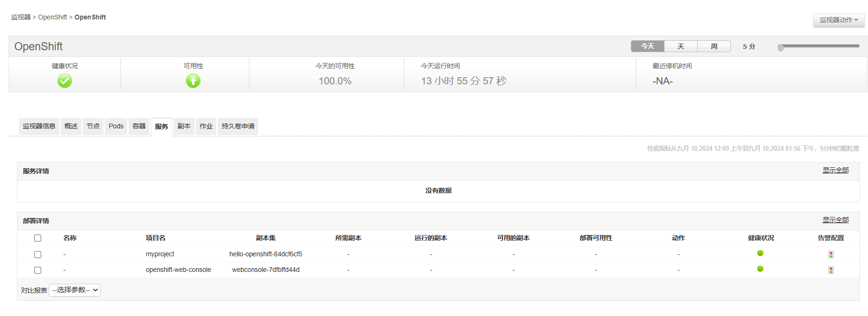Select the 服务 tab
868x316 pixels.
coord(161,127)
